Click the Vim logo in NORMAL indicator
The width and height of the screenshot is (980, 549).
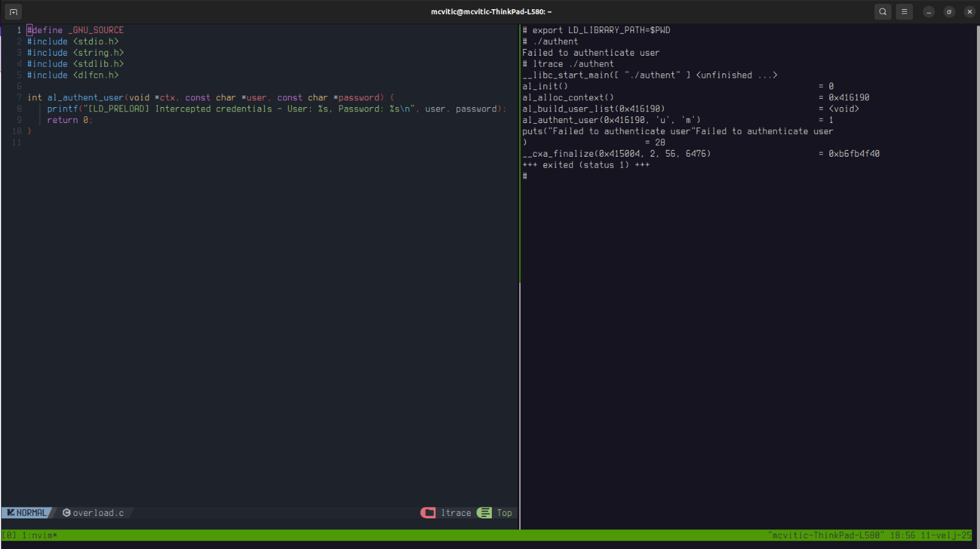click(x=10, y=513)
